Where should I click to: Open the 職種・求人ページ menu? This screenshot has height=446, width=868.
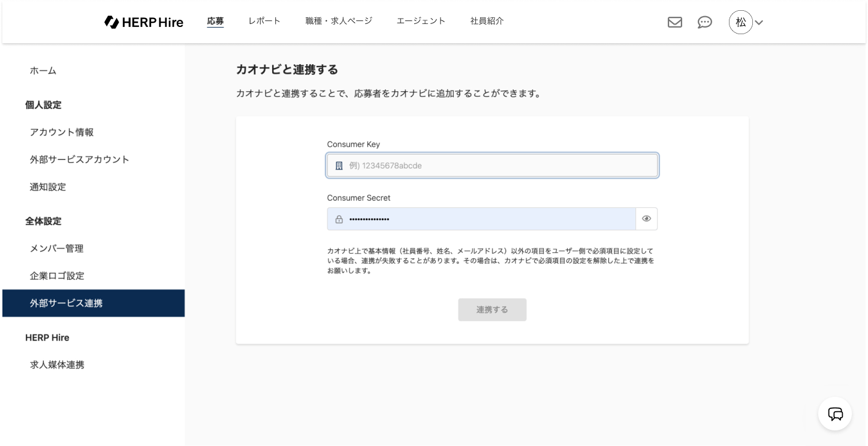(339, 21)
